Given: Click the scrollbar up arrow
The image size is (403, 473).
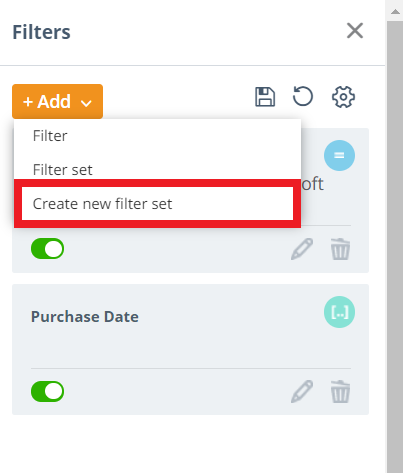Looking at the screenshot, I should [x=395, y=12].
